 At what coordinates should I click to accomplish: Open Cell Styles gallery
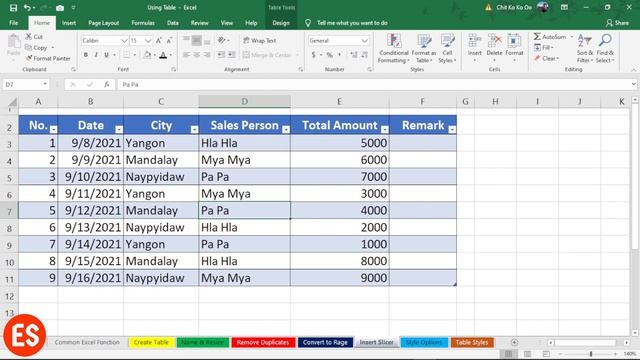pyautogui.click(x=447, y=48)
